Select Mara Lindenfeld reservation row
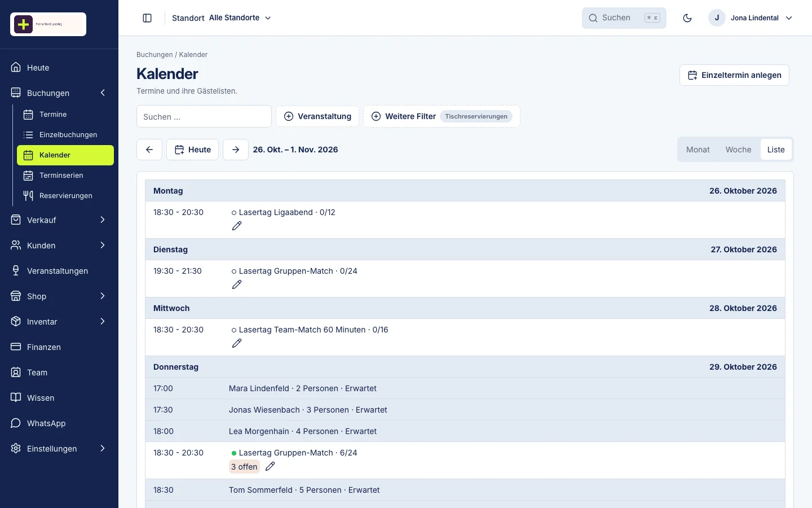Screen dimensions: 812x508 click(465, 388)
